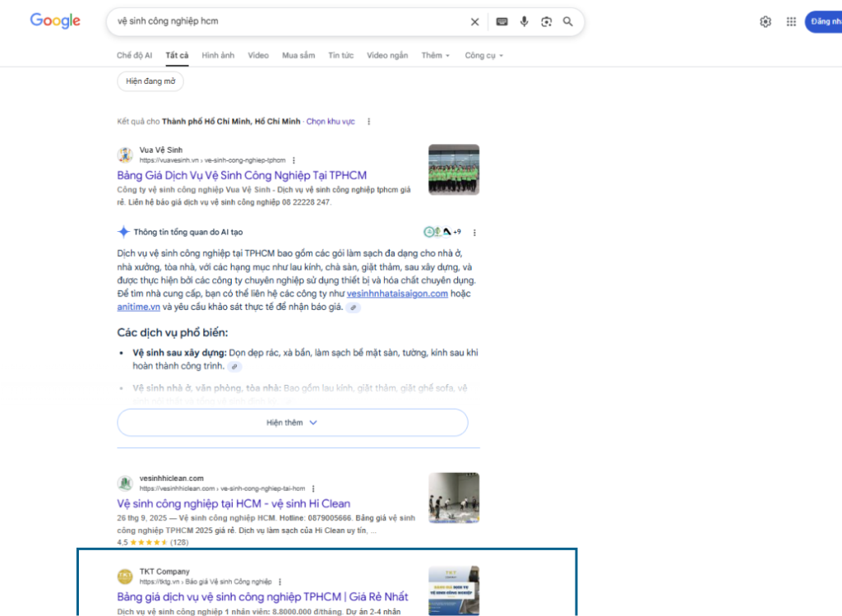Open 'Vệ sinh công nghiệp tại HCM - vệ sinh Hi Clean' link

234,503
